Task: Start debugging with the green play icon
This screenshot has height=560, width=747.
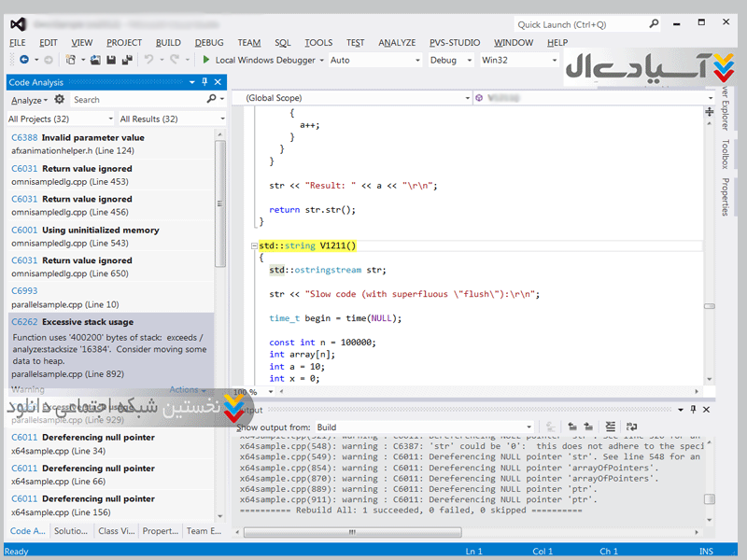Action: [206, 60]
